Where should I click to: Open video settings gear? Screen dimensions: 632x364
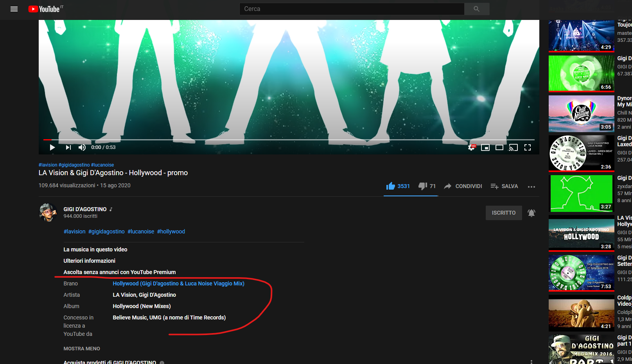471,147
